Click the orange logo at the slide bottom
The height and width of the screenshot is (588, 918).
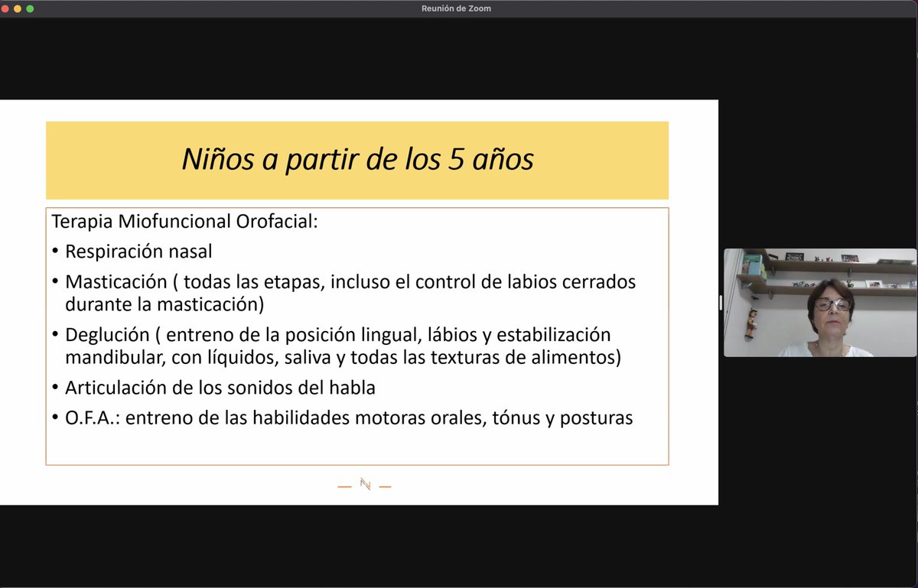tap(365, 484)
